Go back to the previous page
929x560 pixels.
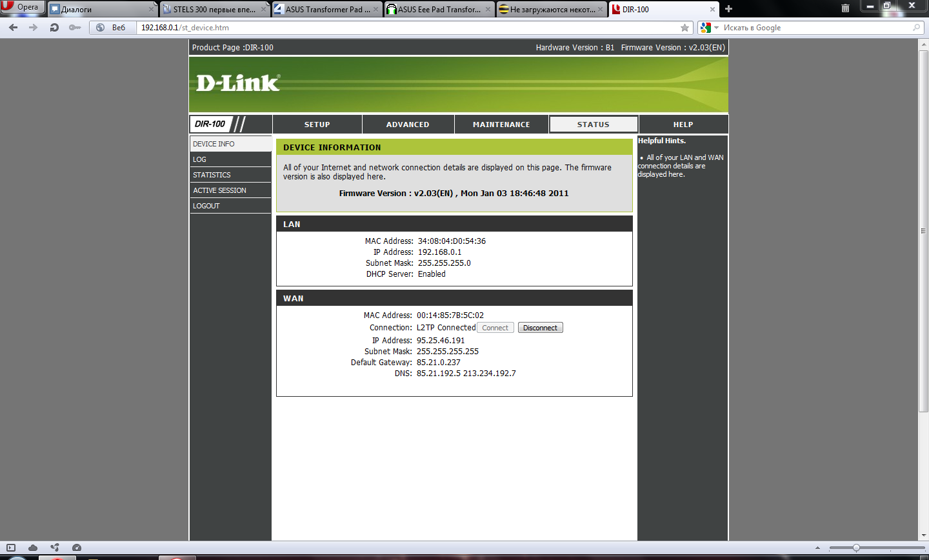point(13,28)
